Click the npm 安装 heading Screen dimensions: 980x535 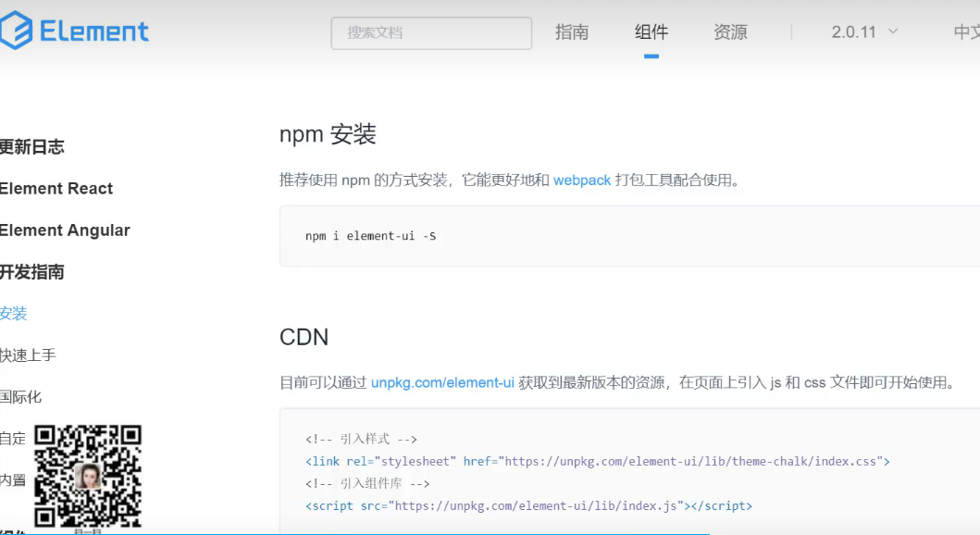click(328, 134)
